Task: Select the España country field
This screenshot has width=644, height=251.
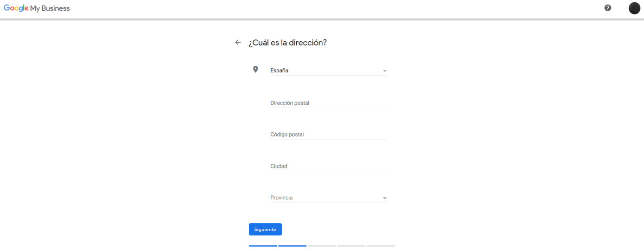Action: pos(329,71)
